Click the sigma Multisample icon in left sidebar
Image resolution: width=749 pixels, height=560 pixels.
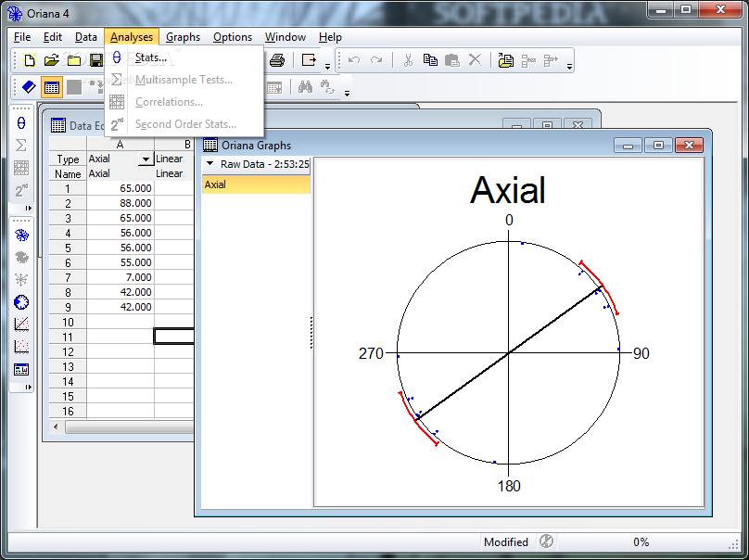(x=21, y=146)
